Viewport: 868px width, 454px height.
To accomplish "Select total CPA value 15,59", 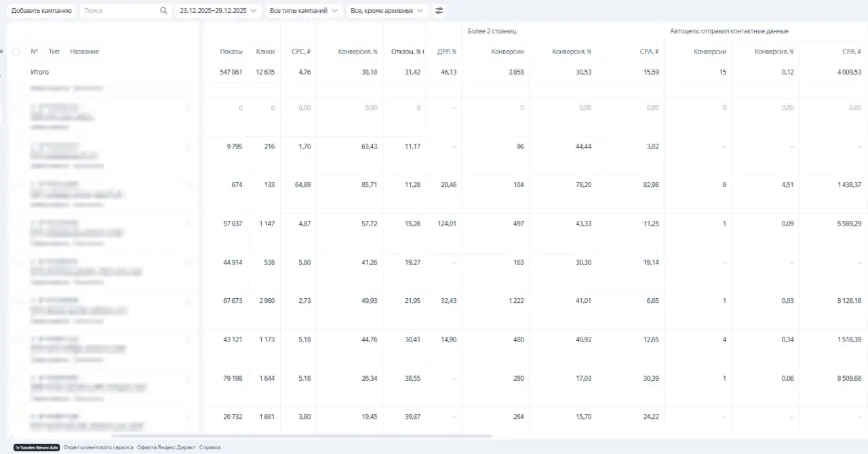I will tap(651, 72).
